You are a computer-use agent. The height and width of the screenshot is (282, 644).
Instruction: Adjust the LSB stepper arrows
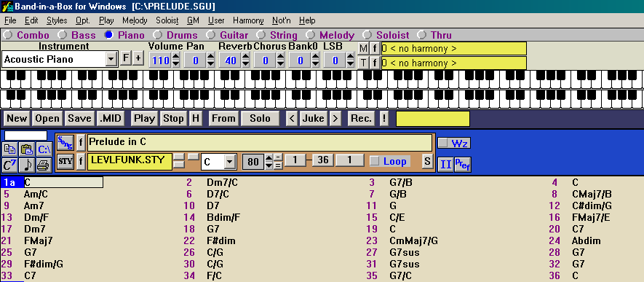(350, 60)
